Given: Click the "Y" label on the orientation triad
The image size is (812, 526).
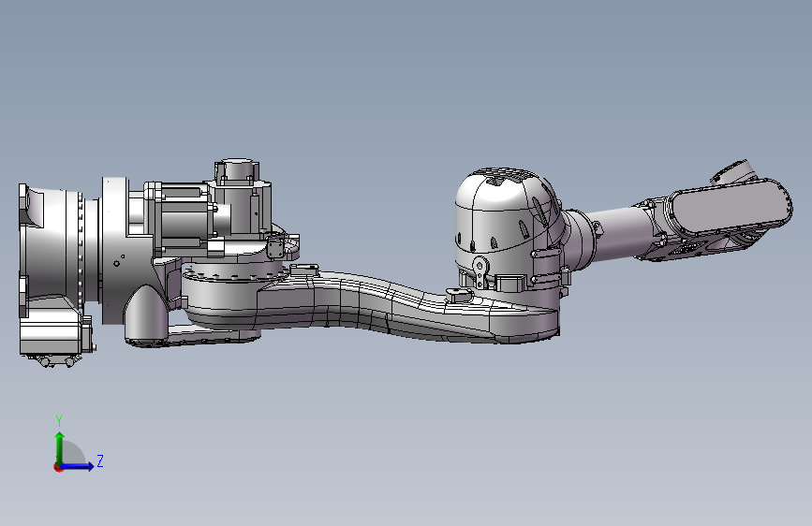Looking at the screenshot, I should (59, 420).
